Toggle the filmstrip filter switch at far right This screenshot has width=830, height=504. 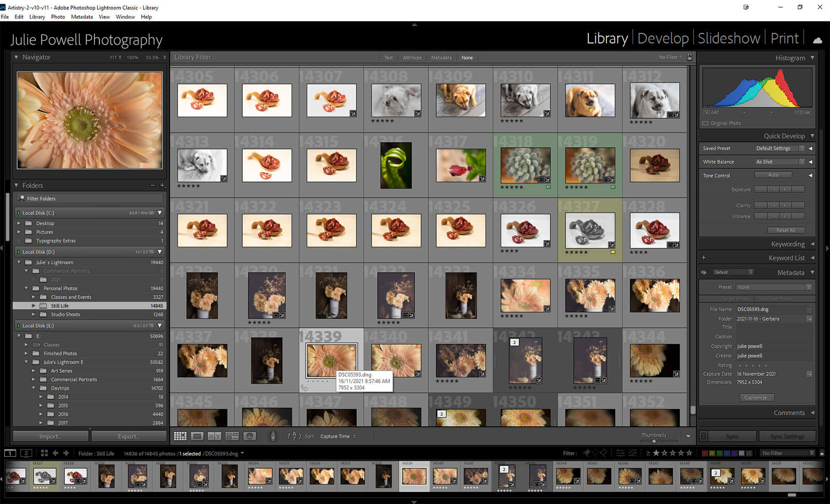[822, 453]
